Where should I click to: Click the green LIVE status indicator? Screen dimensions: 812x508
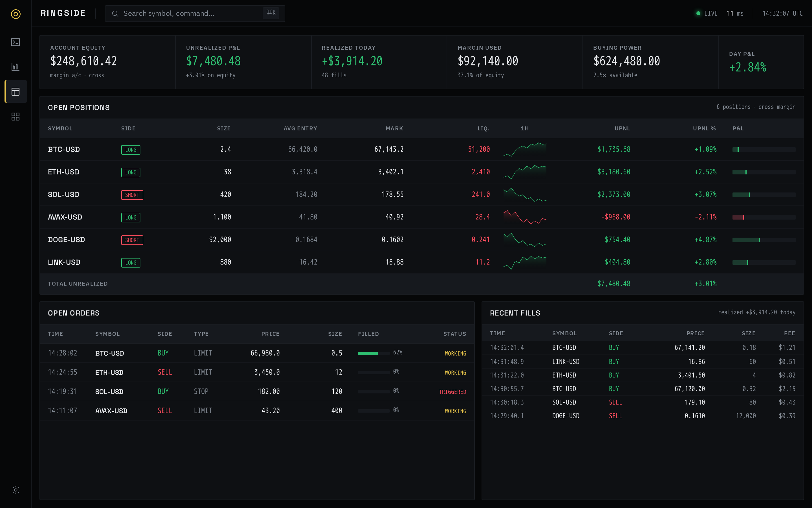707,14
